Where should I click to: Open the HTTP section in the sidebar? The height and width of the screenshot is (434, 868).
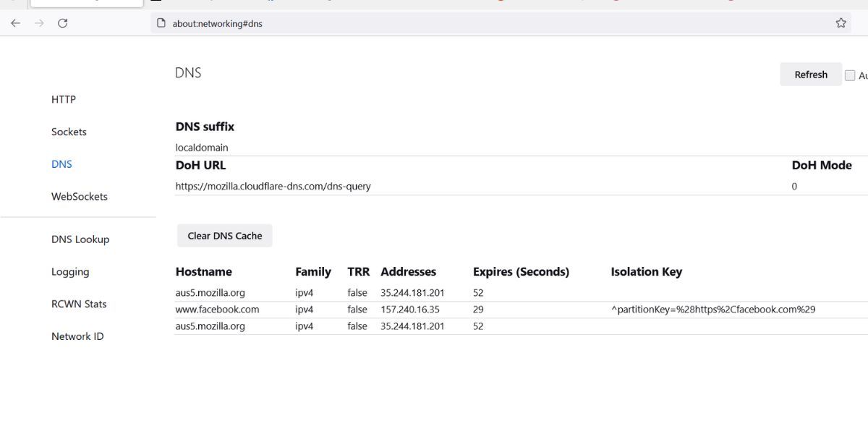(63, 99)
